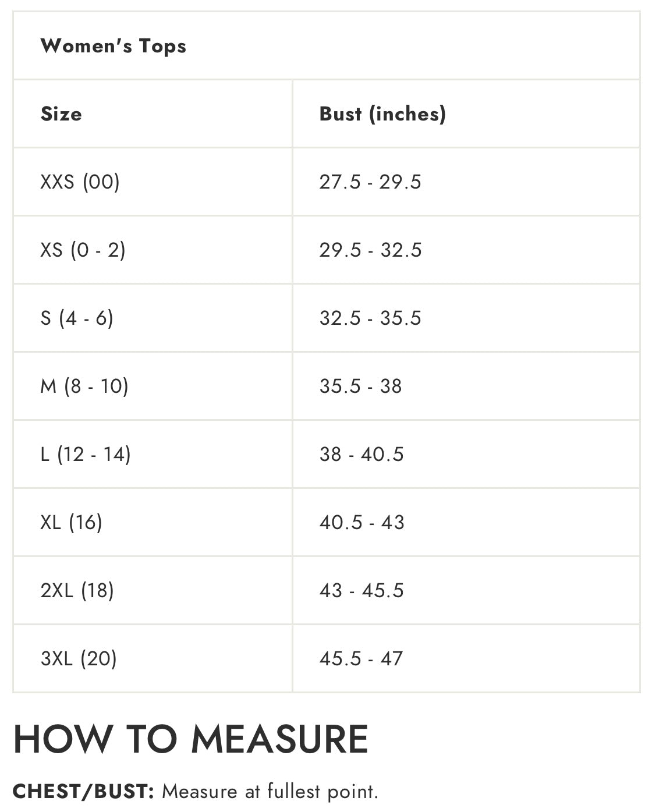652x812 pixels.
Task: Select the XS (0 - 2) size row
Action: coord(83,250)
